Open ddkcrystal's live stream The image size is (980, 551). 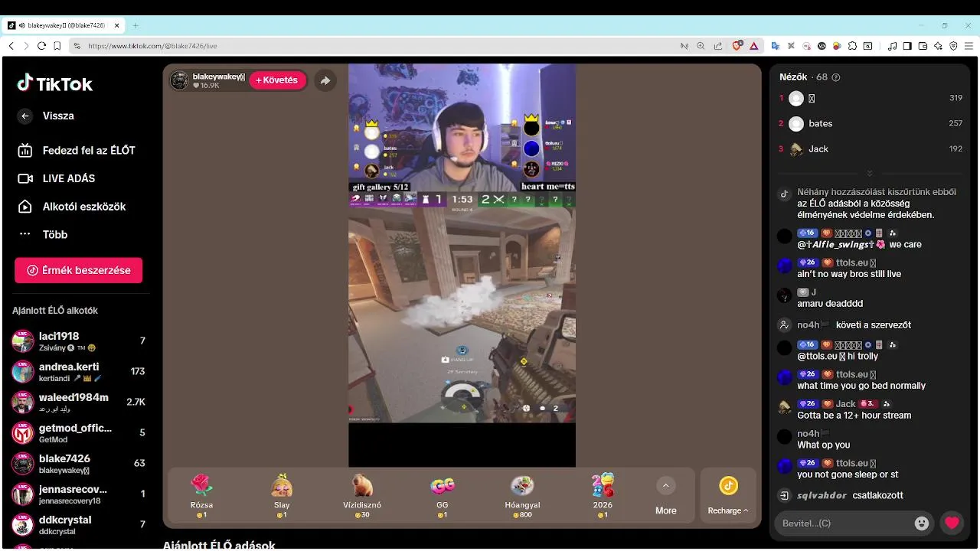pyautogui.click(x=78, y=524)
